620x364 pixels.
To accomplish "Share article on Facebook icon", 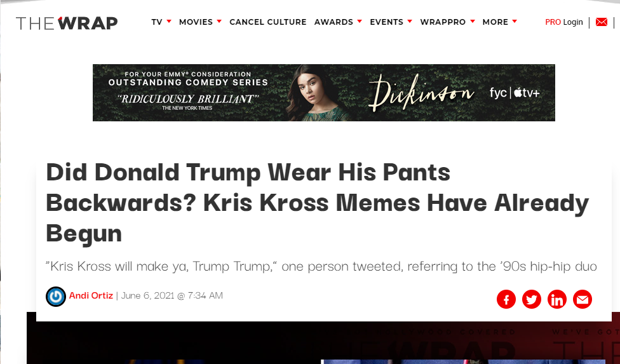I will (506, 299).
